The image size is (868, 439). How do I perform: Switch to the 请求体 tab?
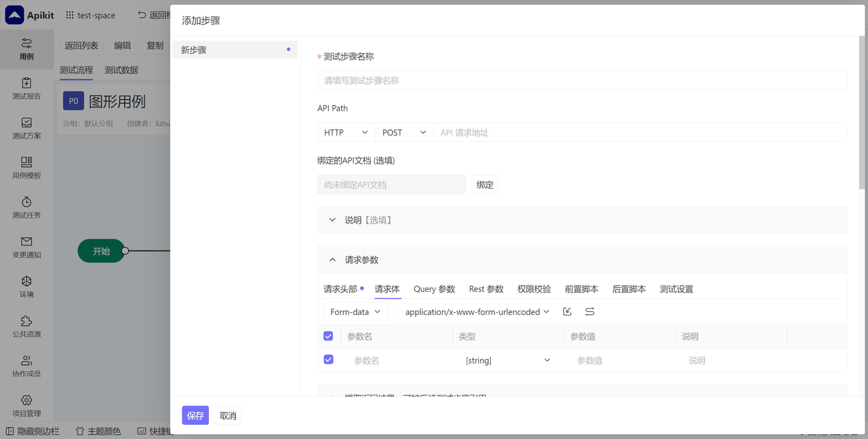[387, 289]
